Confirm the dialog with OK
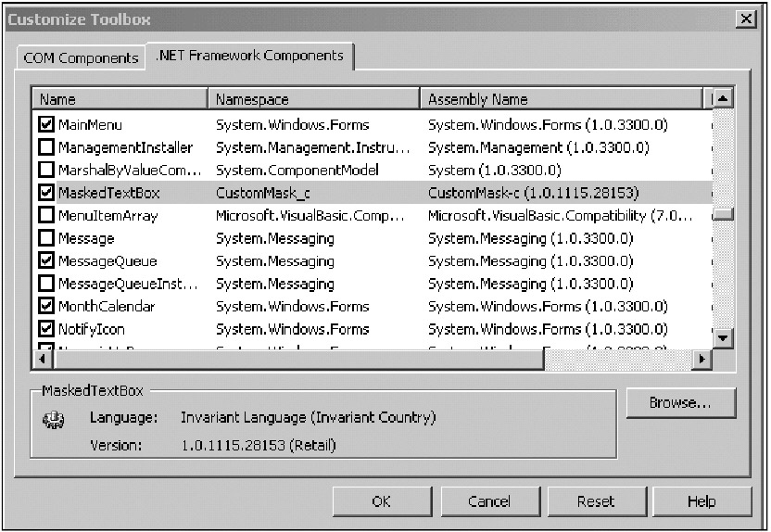 [x=383, y=501]
